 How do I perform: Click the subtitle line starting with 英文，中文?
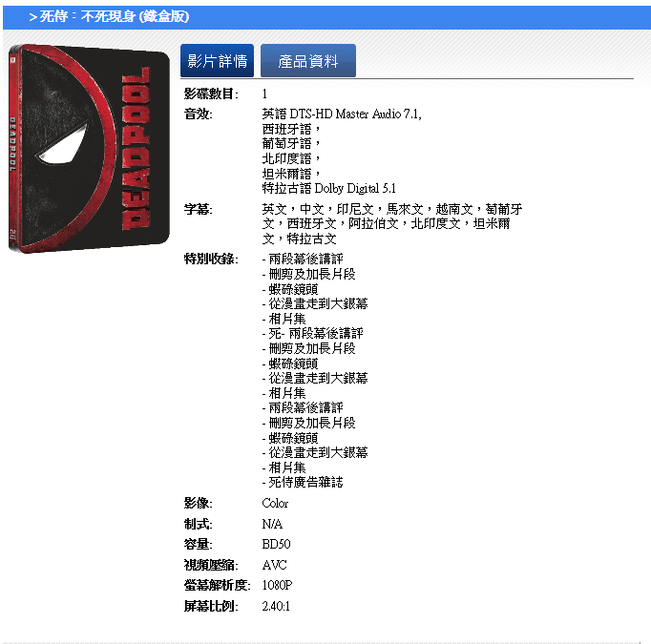pyautogui.click(x=392, y=209)
